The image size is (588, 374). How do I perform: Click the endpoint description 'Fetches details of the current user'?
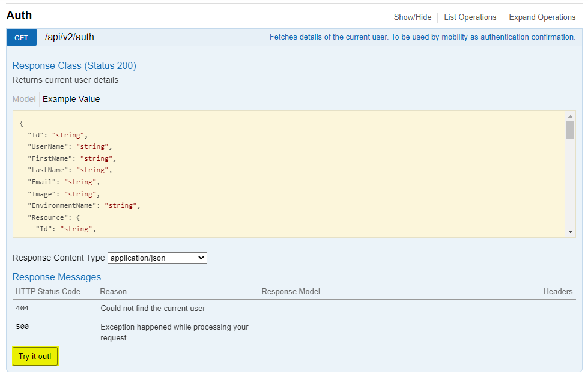(422, 37)
